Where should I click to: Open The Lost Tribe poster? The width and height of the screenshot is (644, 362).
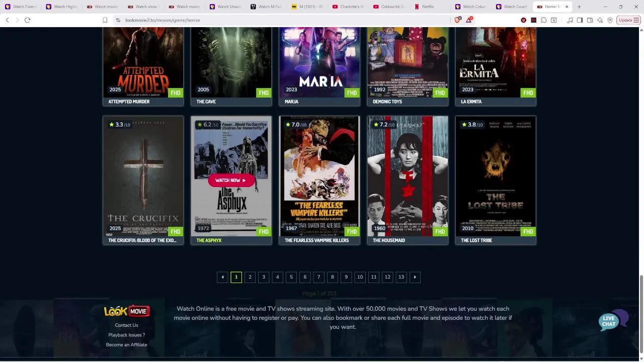496,176
